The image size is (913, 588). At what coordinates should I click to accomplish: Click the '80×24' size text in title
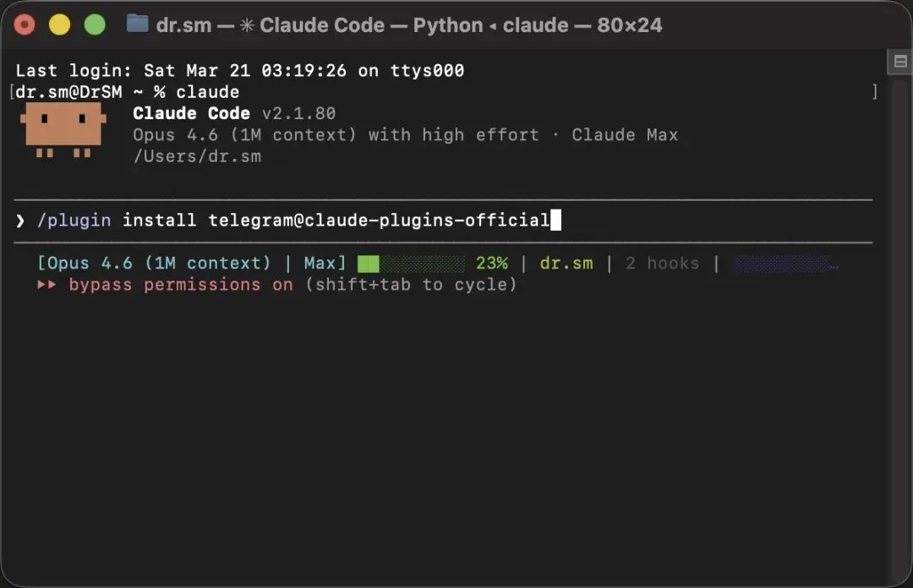coord(630,25)
